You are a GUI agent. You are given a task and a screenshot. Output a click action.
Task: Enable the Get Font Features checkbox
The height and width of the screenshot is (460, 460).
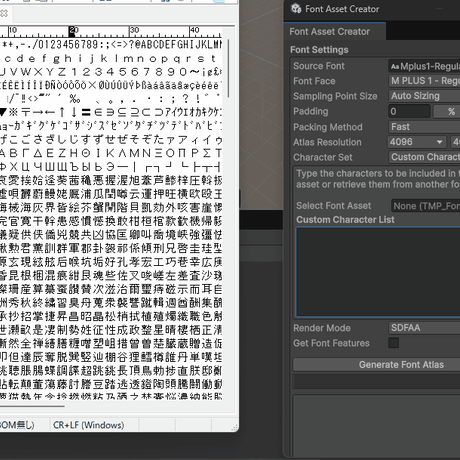(394, 343)
